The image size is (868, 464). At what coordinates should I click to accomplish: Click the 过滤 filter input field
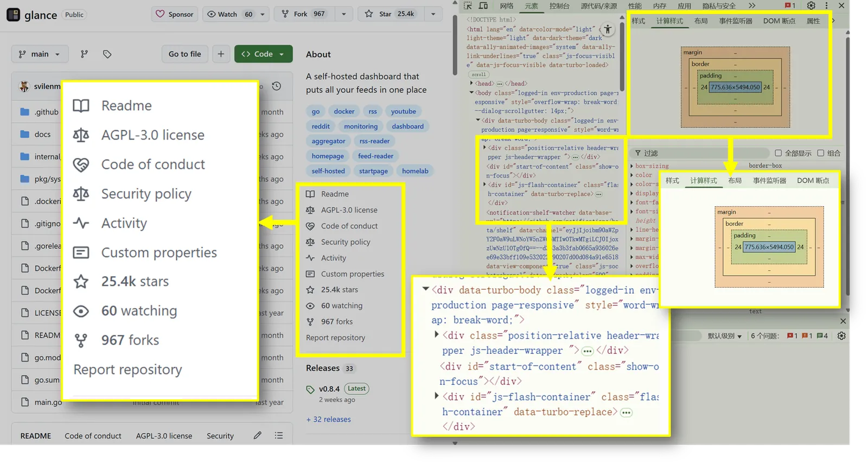click(705, 153)
